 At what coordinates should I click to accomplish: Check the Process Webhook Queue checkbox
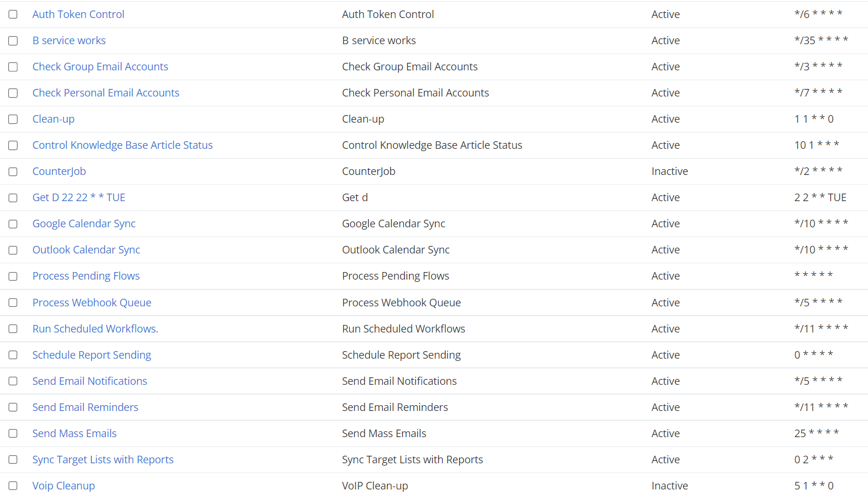click(x=13, y=303)
